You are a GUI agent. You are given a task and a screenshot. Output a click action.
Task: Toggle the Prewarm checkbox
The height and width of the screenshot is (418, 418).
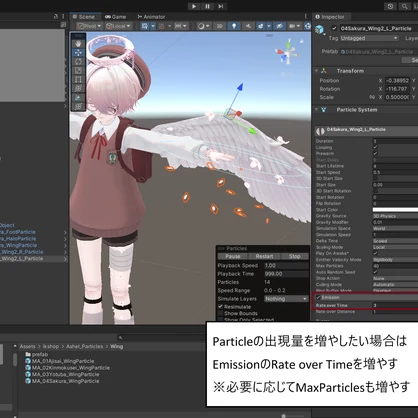(375, 153)
